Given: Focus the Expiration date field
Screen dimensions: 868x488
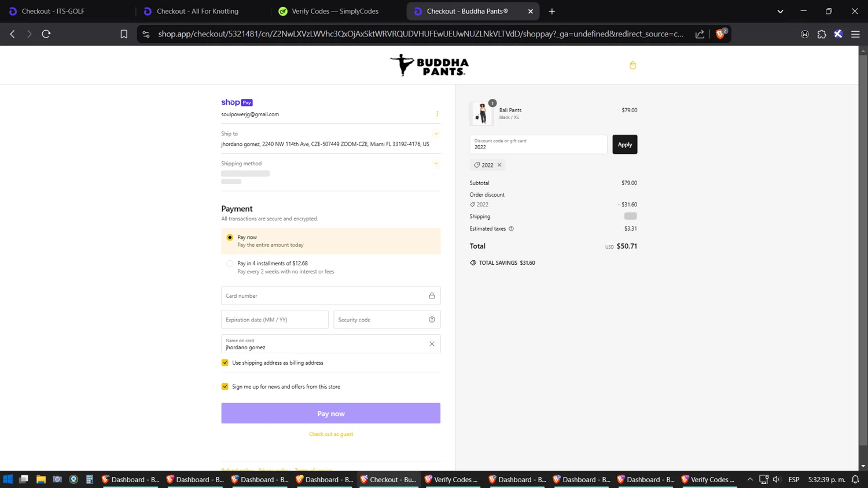Looking at the screenshot, I should point(274,320).
